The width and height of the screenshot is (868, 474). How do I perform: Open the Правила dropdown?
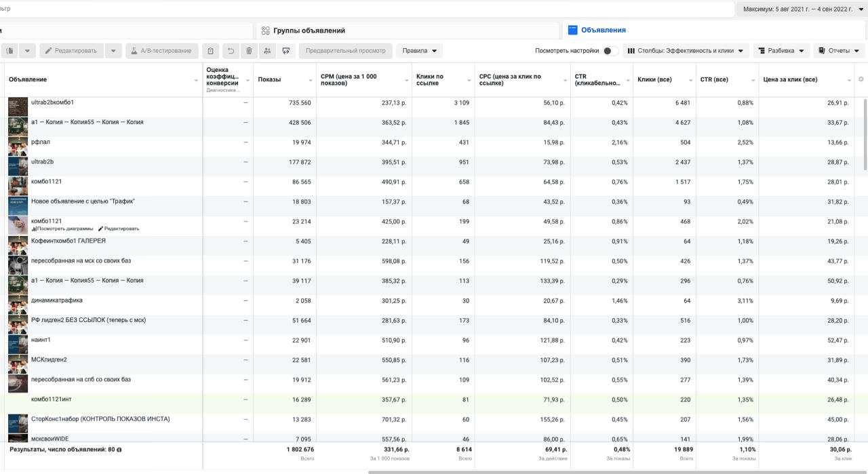[x=420, y=51]
